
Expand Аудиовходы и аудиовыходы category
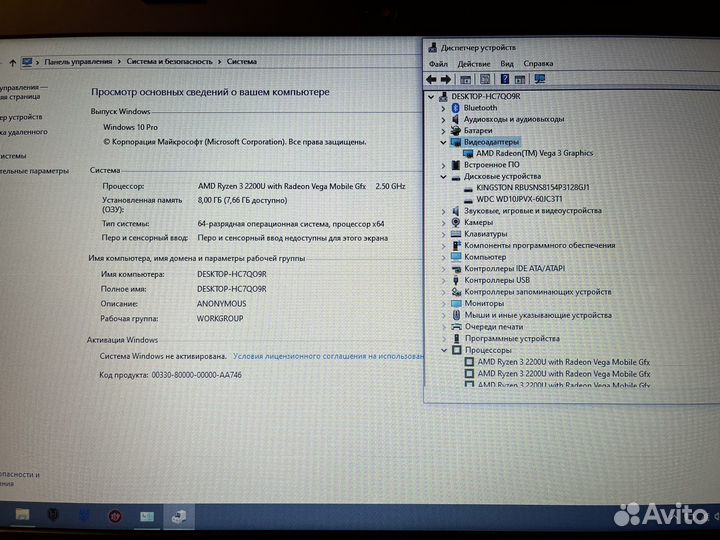[x=443, y=119]
